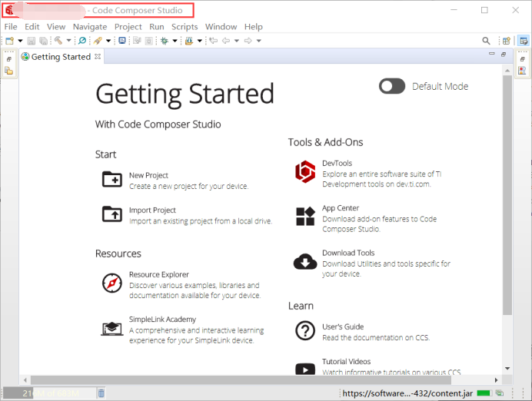Click the heap memory status bar
532x401 pixels.
click(49, 393)
